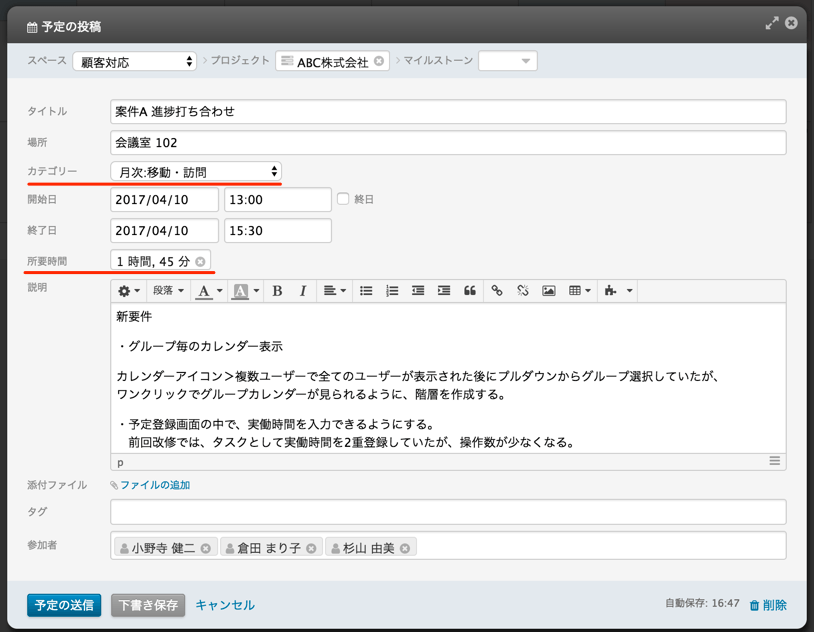This screenshot has width=814, height=632.
Task: Close the 予定の投稿 dialog
Action: pos(791,23)
